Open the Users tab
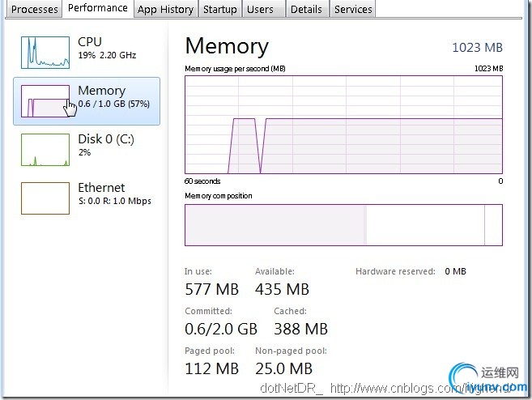The image size is (532, 400). click(x=260, y=10)
